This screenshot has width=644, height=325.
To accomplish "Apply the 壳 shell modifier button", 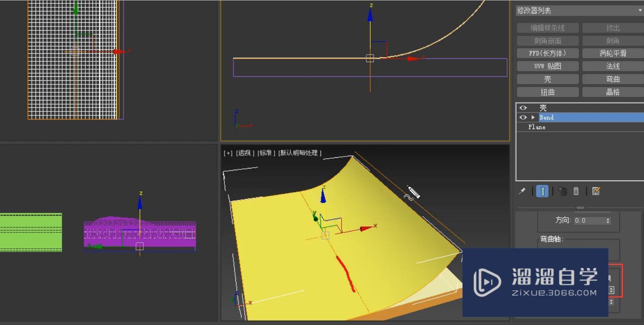I will coord(547,79).
